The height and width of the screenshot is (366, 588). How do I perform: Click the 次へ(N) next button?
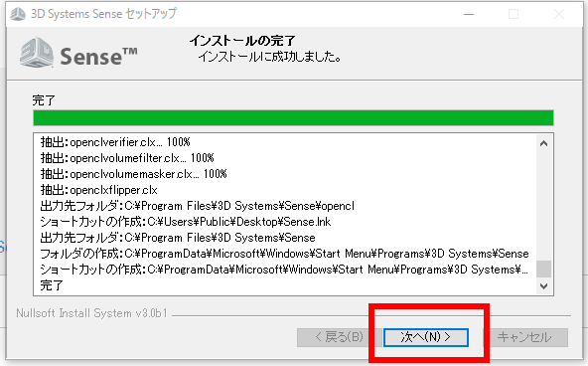pyautogui.click(x=426, y=337)
